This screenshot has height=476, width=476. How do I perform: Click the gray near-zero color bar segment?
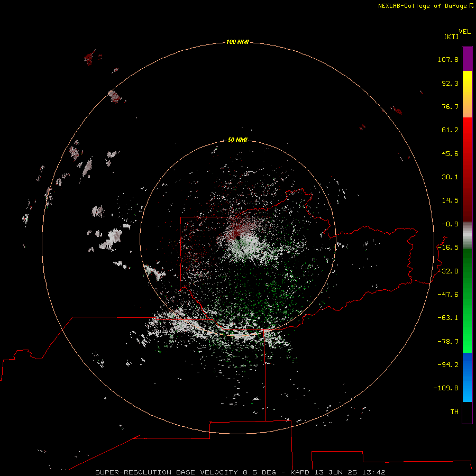click(x=467, y=235)
